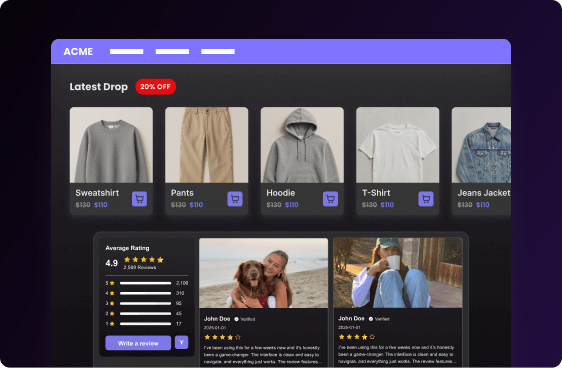Open the T-Shirt product image
Image resolution: width=562 pixels, height=368 pixels.
click(x=397, y=145)
